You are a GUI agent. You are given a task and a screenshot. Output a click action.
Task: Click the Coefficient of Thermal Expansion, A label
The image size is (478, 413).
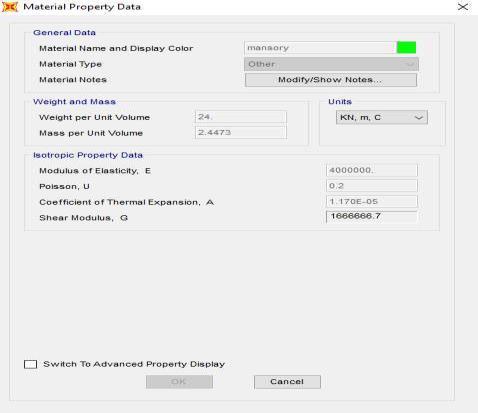127,202
